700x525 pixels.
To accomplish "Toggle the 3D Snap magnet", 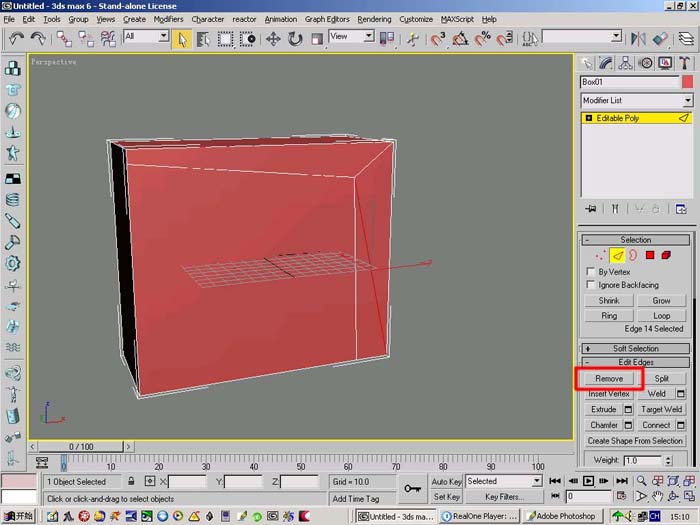I will (438, 39).
